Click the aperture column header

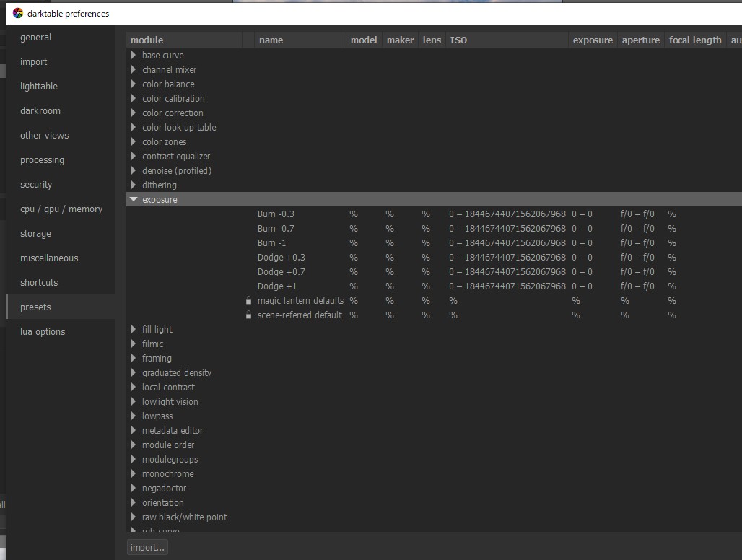641,40
